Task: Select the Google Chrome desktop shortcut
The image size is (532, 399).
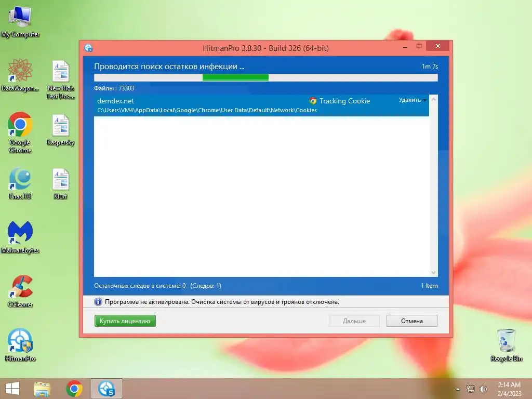Action: point(20,132)
